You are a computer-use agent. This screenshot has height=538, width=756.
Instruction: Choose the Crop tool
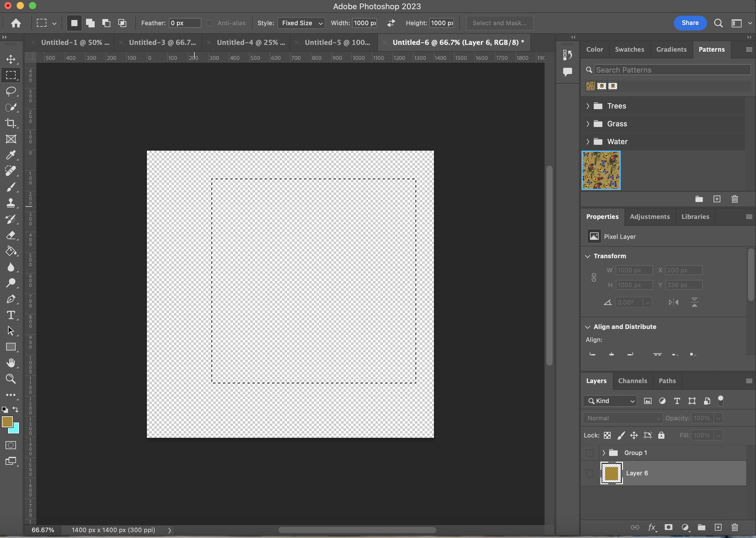pos(10,123)
